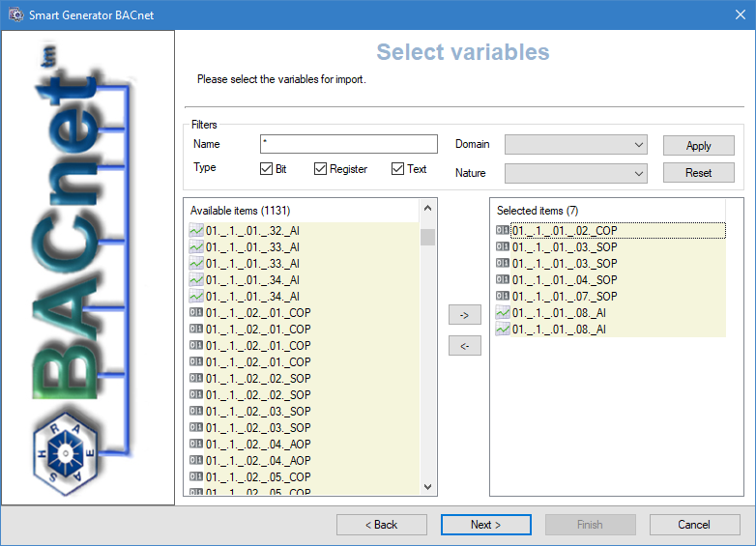Image resolution: width=756 pixels, height=546 pixels.
Task: Click the register icon of selected 01._1._01._02._COP
Action: pyautogui.click(x=502, y=230)
